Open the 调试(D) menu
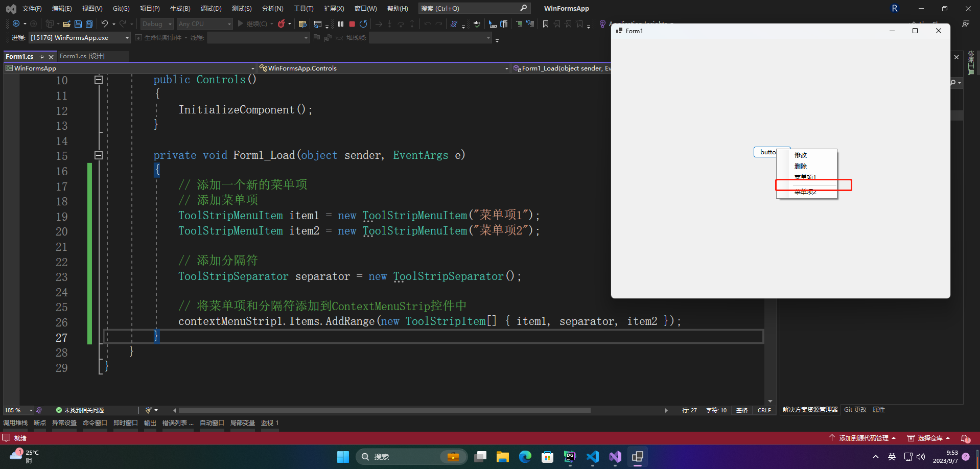 pyautogui.click(x=211, y=9)
